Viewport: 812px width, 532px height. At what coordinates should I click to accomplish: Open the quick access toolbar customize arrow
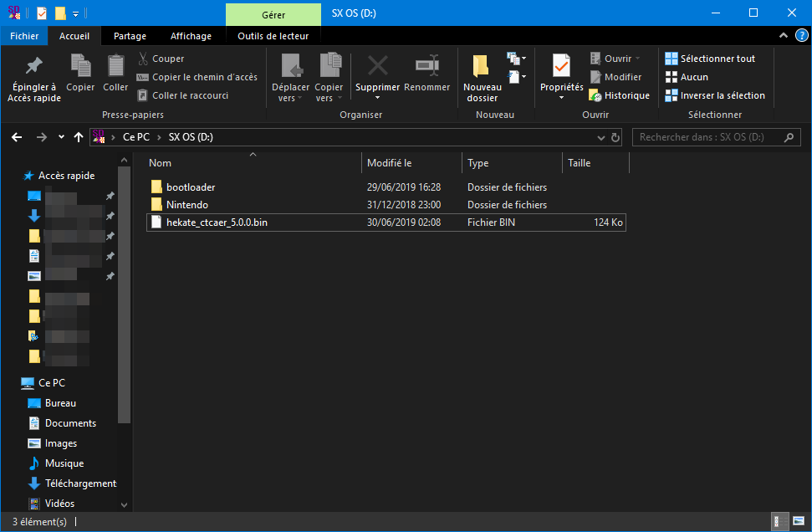click(75, 14)
